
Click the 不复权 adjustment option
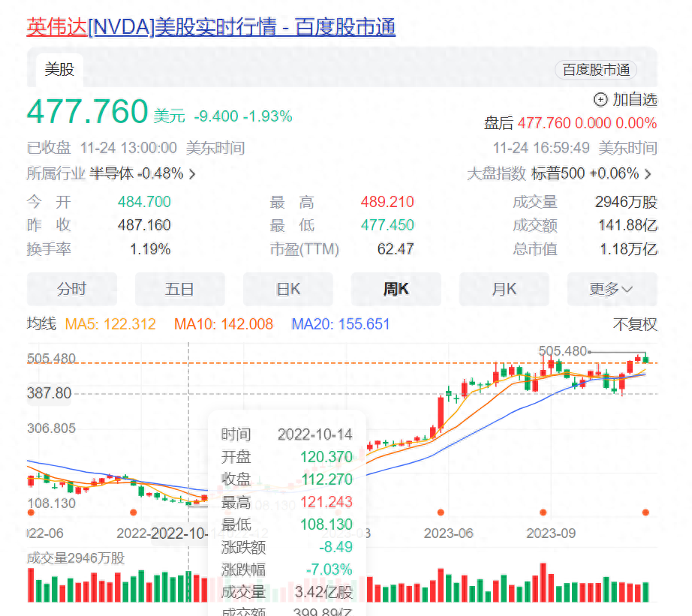pyautogui.click(x=635, y=324)
